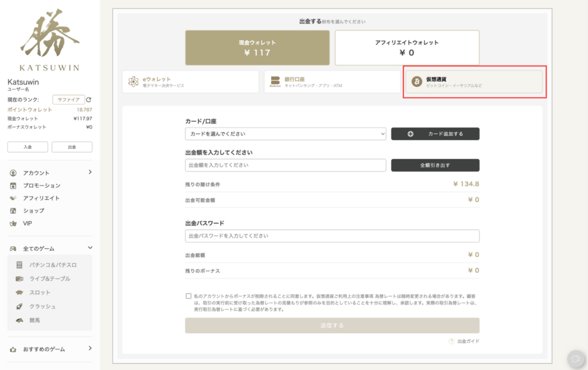Switch to the 仮想通貨 payment method

[474, 82]
